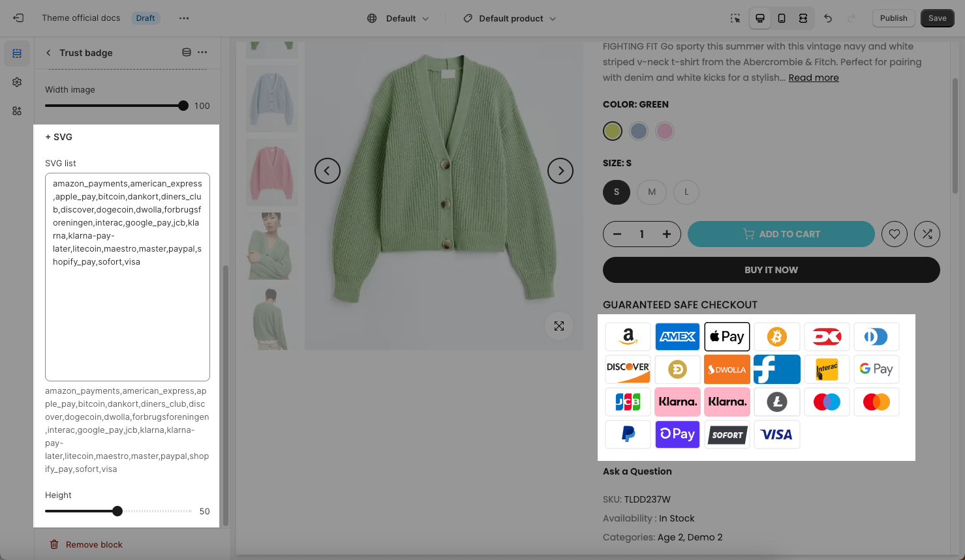Add product to wishlist heart icon
The width and height of the screenshot is (965, 560).
[895, 234]
